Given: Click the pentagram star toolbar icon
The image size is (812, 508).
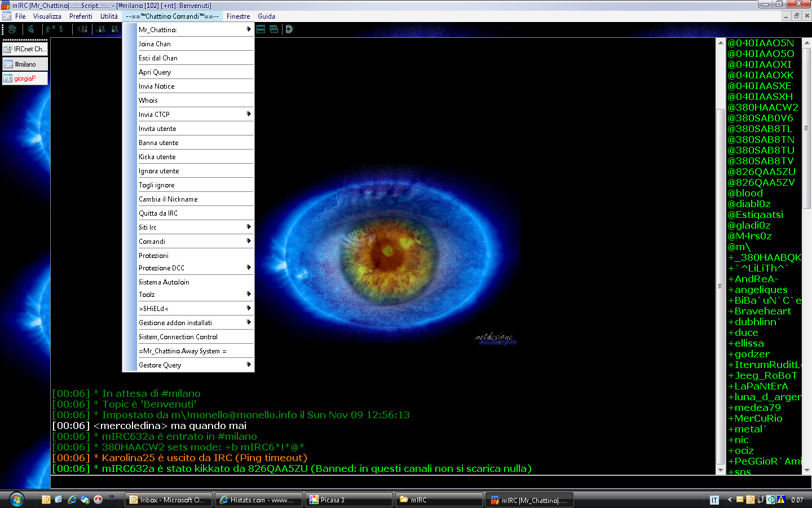Looking at the screenshot, I should (x=12, y=29).
